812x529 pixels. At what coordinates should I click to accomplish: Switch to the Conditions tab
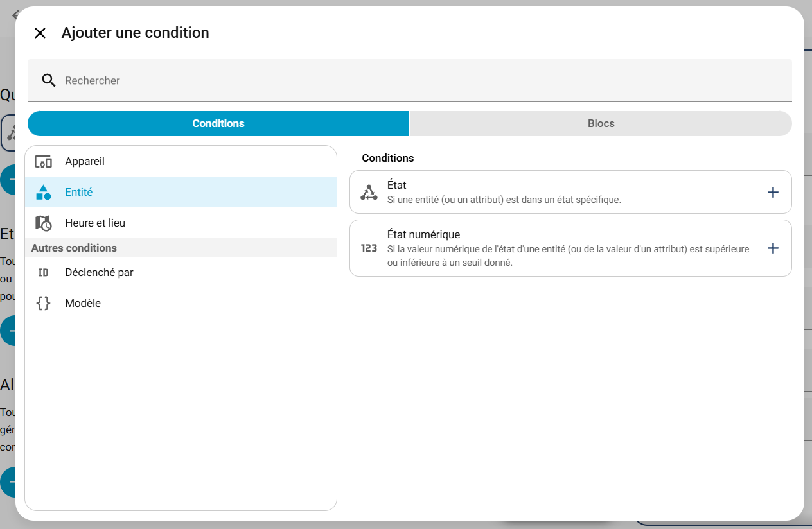tap(218, 123)
